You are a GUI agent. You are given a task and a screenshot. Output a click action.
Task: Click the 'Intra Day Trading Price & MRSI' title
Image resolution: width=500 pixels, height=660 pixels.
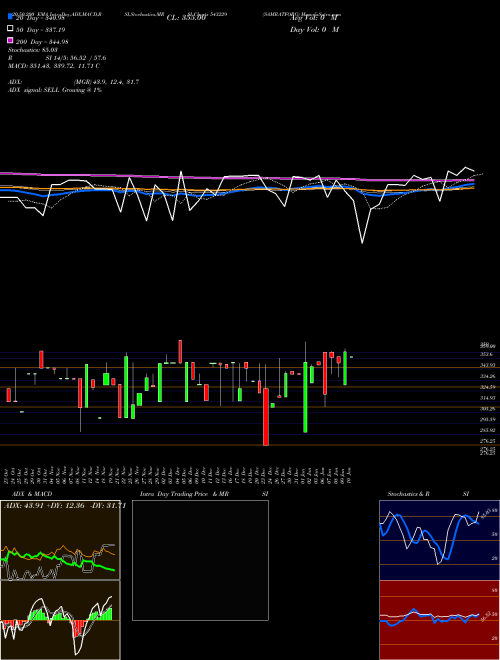[204, 494]
